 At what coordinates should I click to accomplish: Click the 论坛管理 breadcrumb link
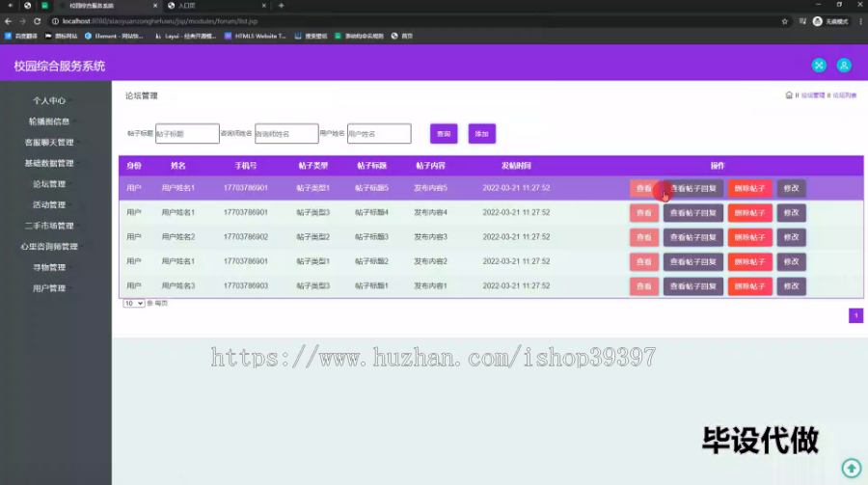(813, 95)
